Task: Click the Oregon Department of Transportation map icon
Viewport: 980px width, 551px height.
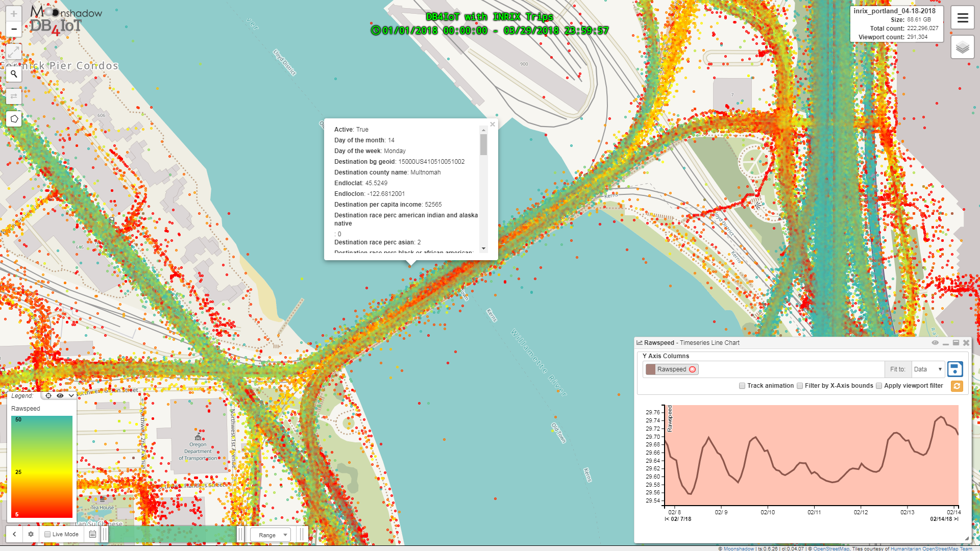Action: pos(198,437)
